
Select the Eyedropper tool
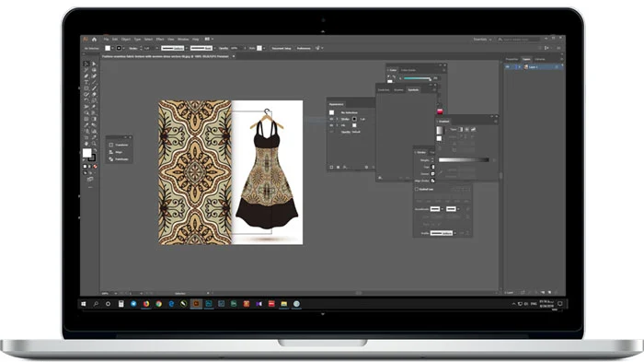[x=86, y=125]
